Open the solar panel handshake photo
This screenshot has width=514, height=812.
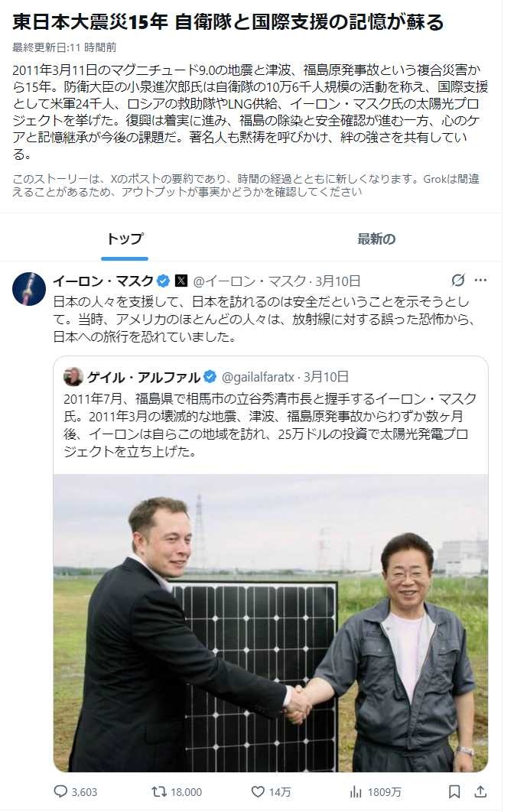[x=271, y=622]
